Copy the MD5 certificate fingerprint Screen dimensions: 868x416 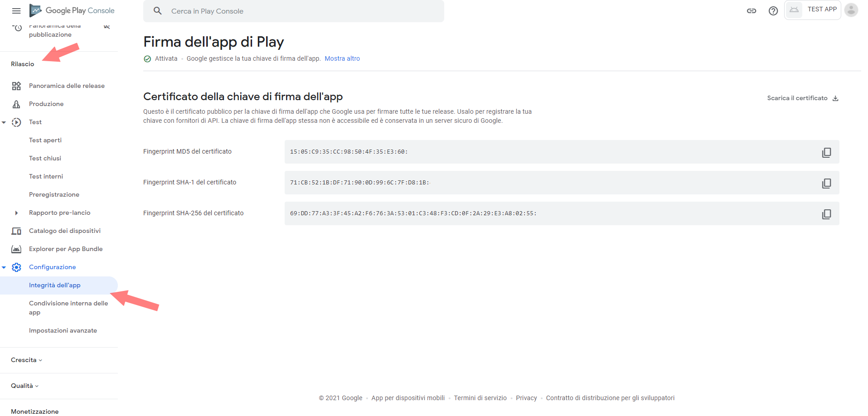click(x=826, y=152)
